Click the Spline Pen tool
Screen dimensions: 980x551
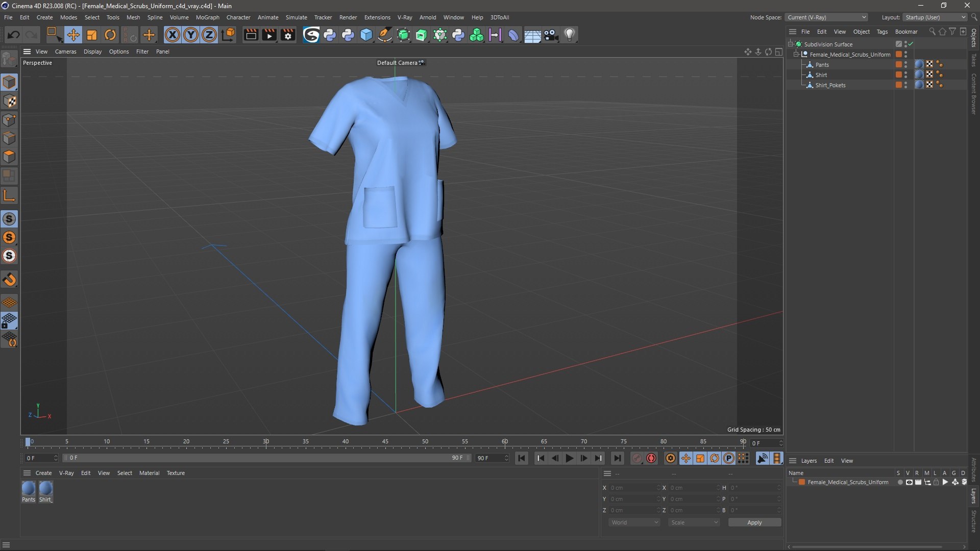[x=385, y=35]
